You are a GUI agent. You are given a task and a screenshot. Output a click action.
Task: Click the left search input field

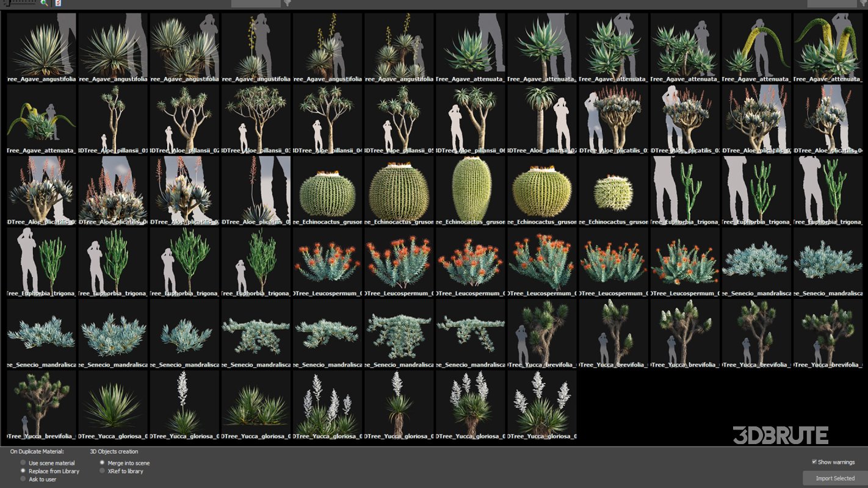click(x=256, y=4)
